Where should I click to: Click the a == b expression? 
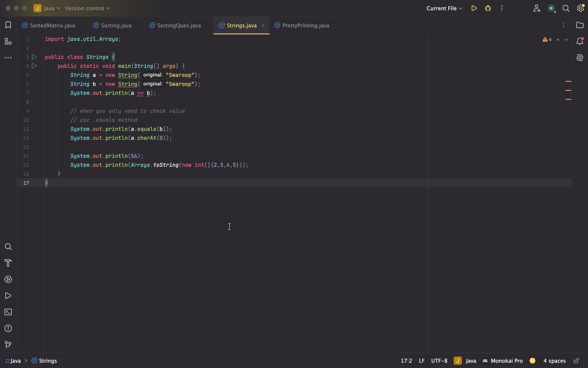pyautogui.click(x=140, y=93)
